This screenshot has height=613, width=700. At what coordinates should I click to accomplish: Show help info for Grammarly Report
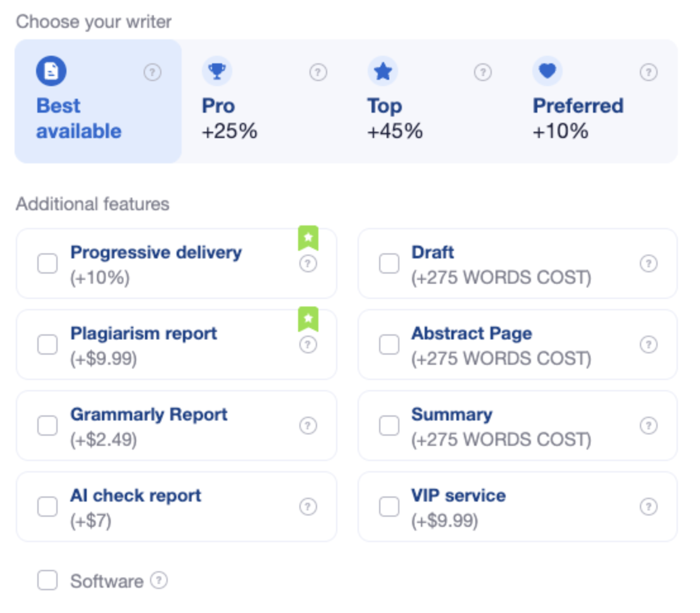308,426
